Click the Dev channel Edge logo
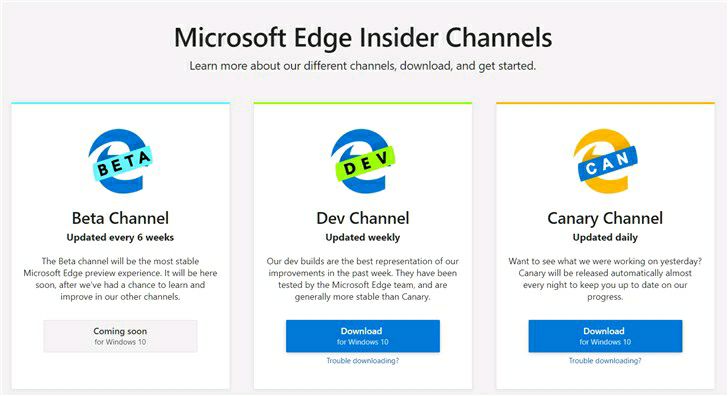The height and width of the screenshot is (396, 728). [363, 161]
